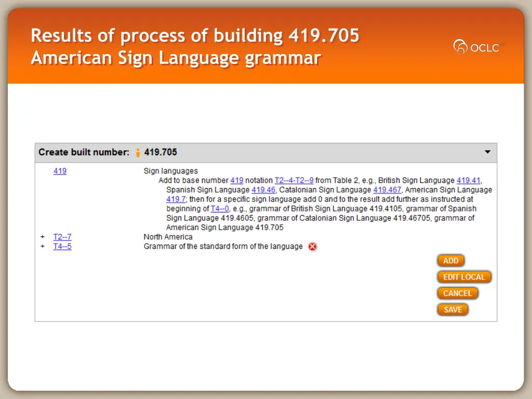
Task: Open the T2--7 North America link
Action: tap(62, 237)
